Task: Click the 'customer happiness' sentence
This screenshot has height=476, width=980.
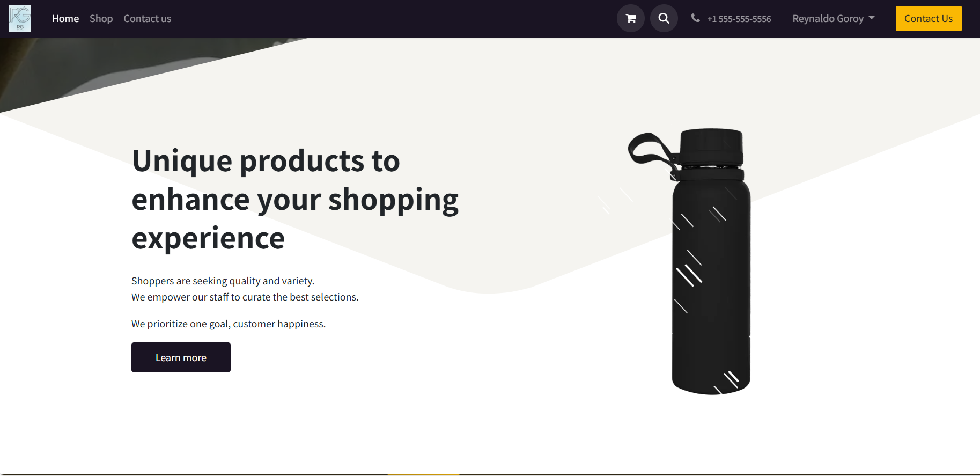Action: (x=229, y=324)
